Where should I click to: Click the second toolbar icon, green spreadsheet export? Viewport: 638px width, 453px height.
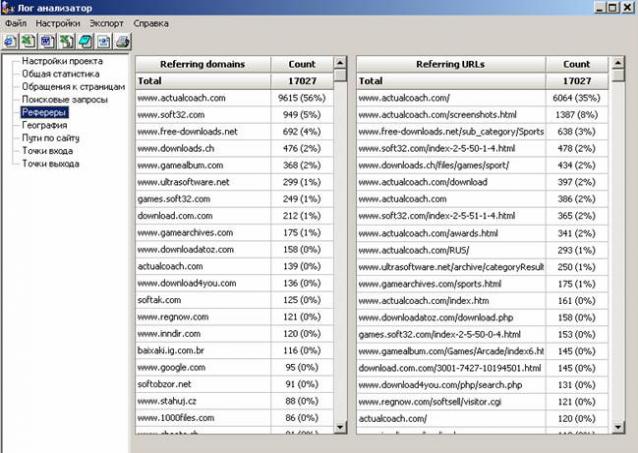pos(28,41)
